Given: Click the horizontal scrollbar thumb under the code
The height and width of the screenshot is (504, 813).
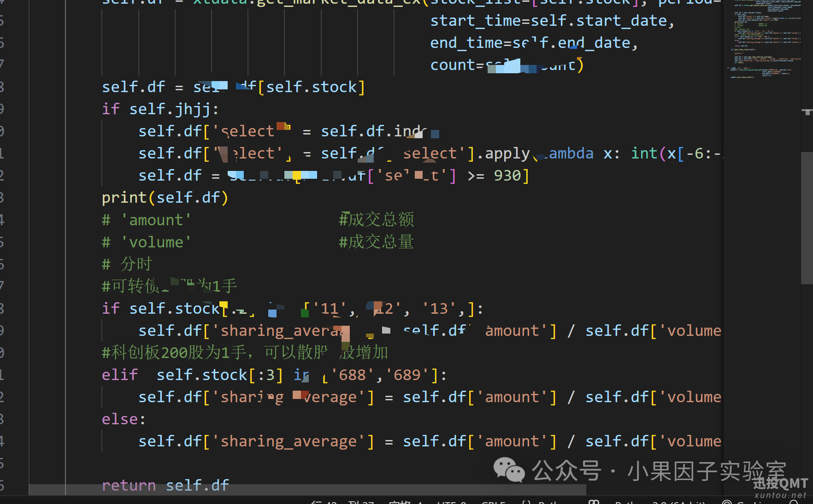Looking at the screenshot, I should [307, 489].
